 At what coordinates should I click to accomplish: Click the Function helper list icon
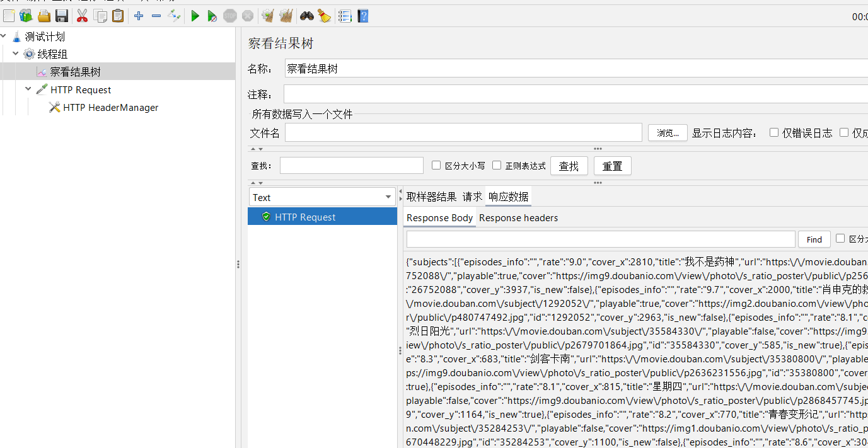[x=345, y=16]
